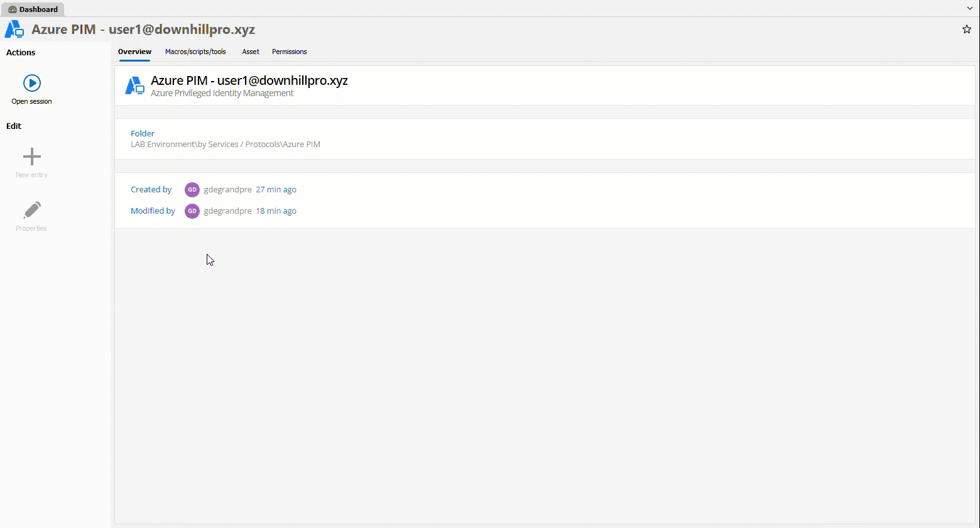Click the Modified by label

[x=153, y=211]
